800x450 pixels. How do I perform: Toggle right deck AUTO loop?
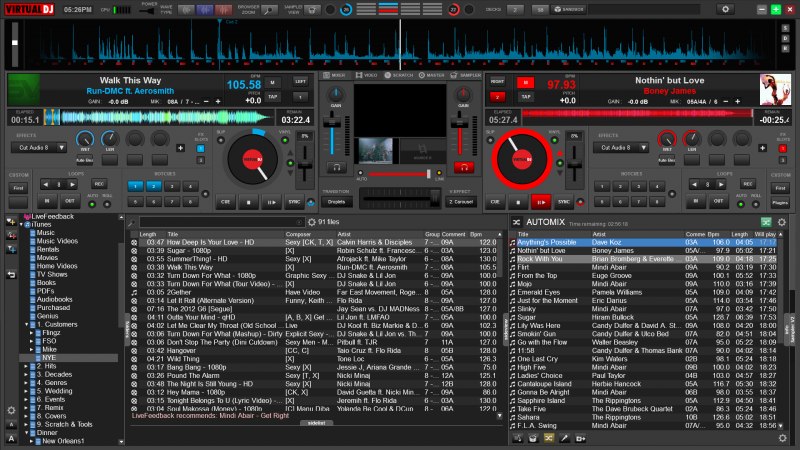pyautogui.click(x=741, y=205)
